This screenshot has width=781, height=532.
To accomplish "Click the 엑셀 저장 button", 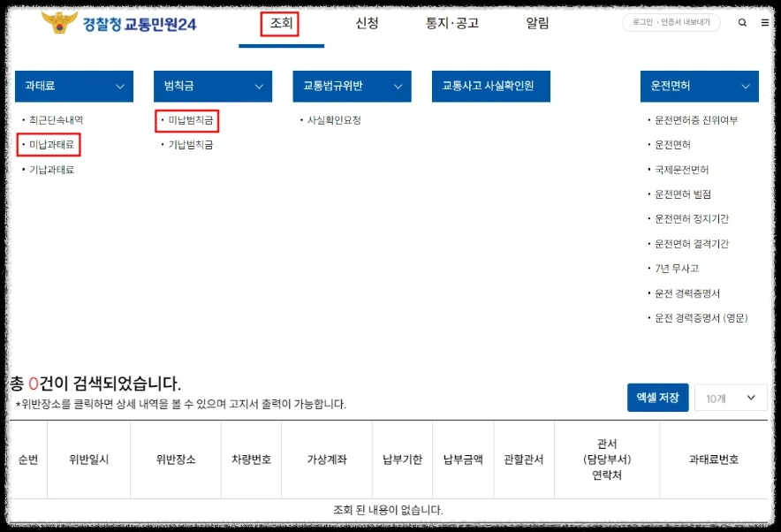I will [x=657, y=398].
